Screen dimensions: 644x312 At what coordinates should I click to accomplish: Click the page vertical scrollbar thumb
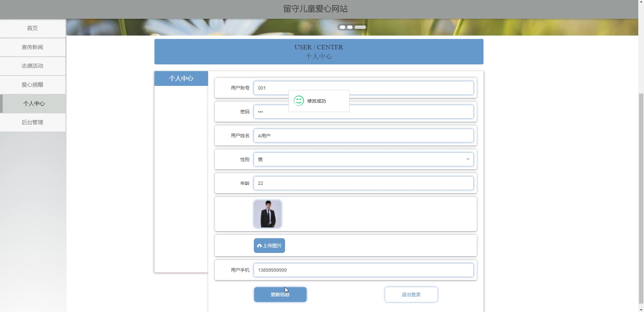(x=641, y=198)
